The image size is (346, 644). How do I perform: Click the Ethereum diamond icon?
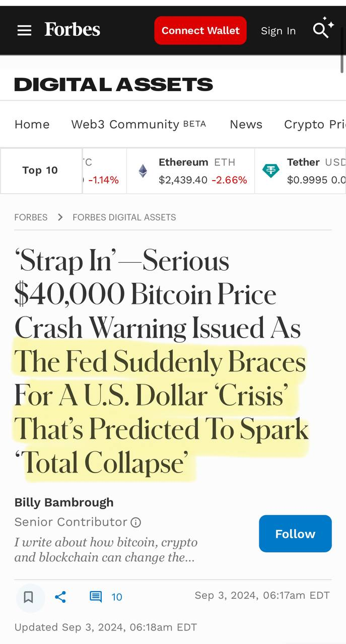[x=143, y=171]
